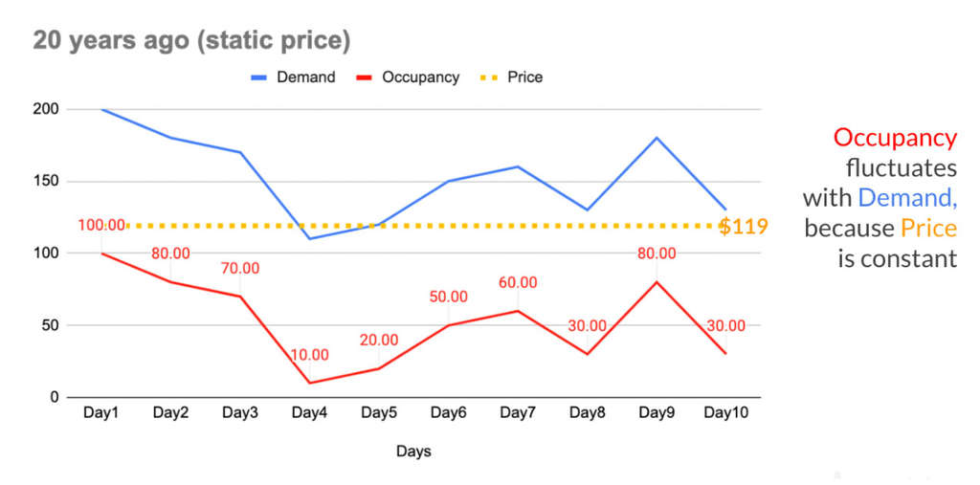Image resolution: width=980 pixels, height=485 pixels.
Task: Click the 80.00 data label above Day9
Action: [x=657, y=254]
